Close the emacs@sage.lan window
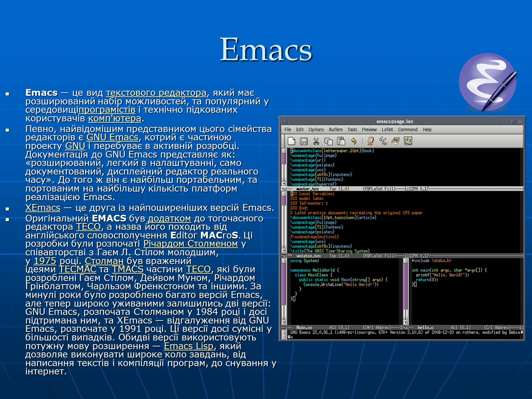Image resolution: width=532 pixels, height=399 pixels. click(x=520, y=122)
